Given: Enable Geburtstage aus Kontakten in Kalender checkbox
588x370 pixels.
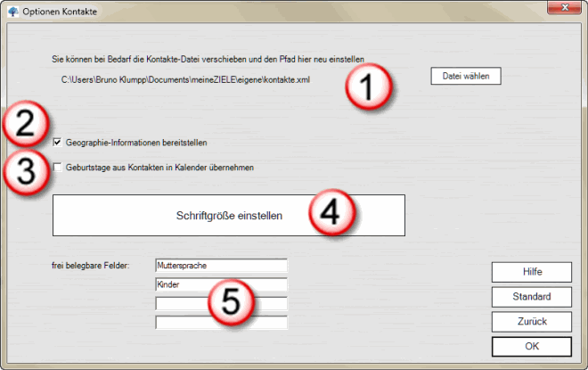Looking at the screenshot, I should point(58,167).
